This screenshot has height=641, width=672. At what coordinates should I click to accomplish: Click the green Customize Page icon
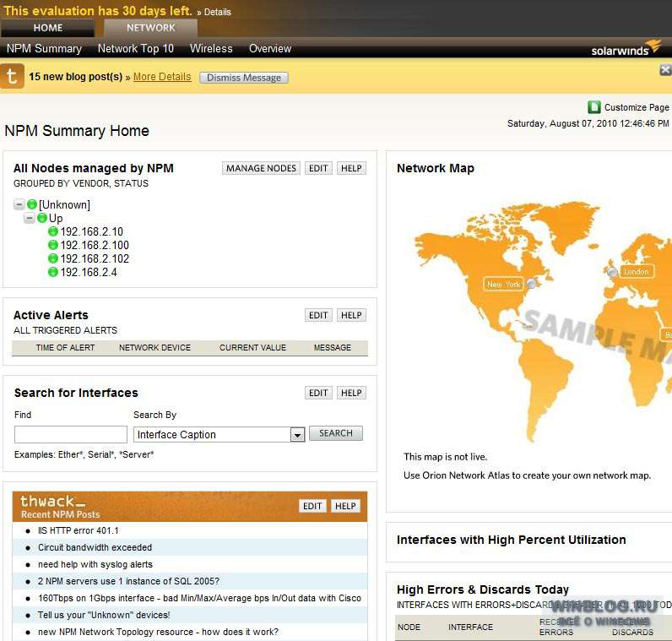pyautogui.click(x=594, y=107)
